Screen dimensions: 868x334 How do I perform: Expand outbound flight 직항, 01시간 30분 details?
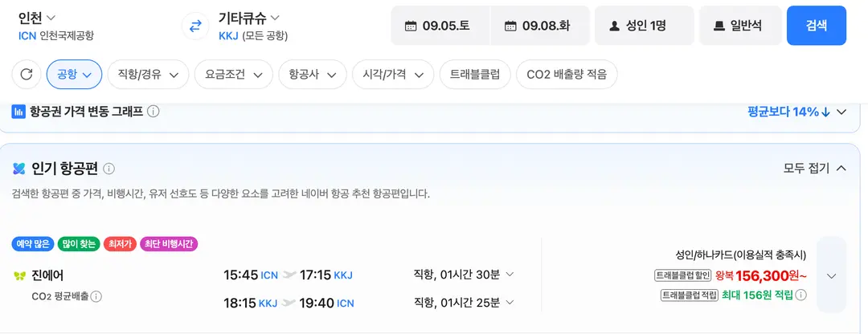click(464, 275)
